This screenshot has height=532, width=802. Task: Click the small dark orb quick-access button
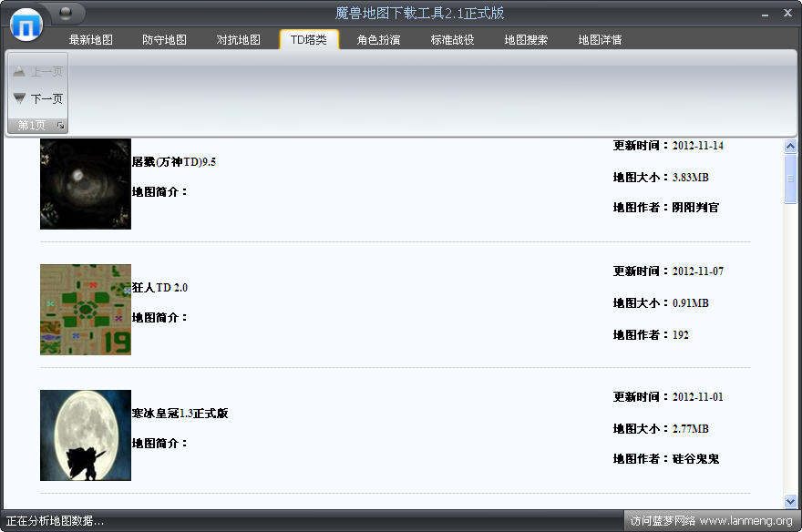click(x=66, y=12)
